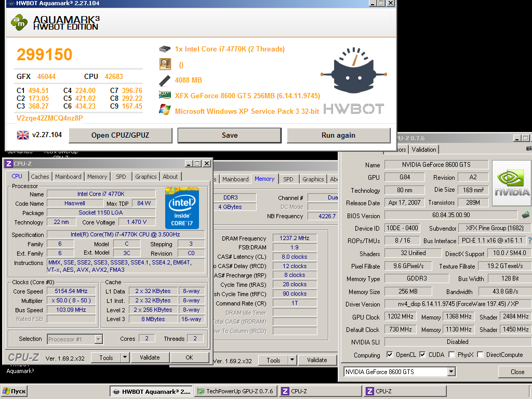The width and height of the screenshot is (532, 399).
Task: Click the Windows logo icon beside Windows XP
Action: (x=165, y=110)
